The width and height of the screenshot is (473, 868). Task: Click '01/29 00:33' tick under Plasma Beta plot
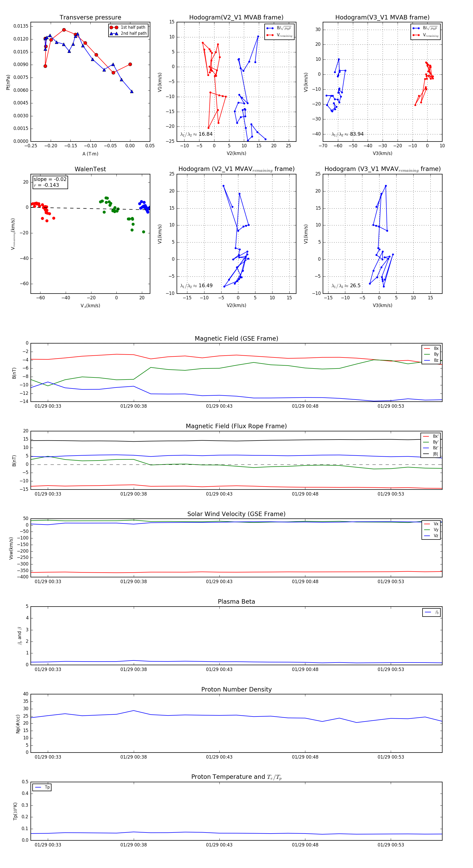pos(48,669)
